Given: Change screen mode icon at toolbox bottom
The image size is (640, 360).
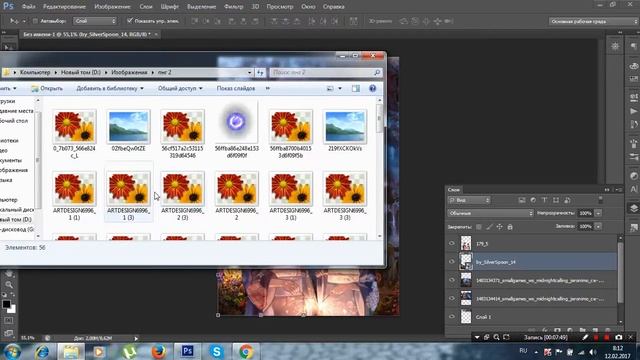Looking at the screenshot, I should pyautogui.click(x=9, y=333).
